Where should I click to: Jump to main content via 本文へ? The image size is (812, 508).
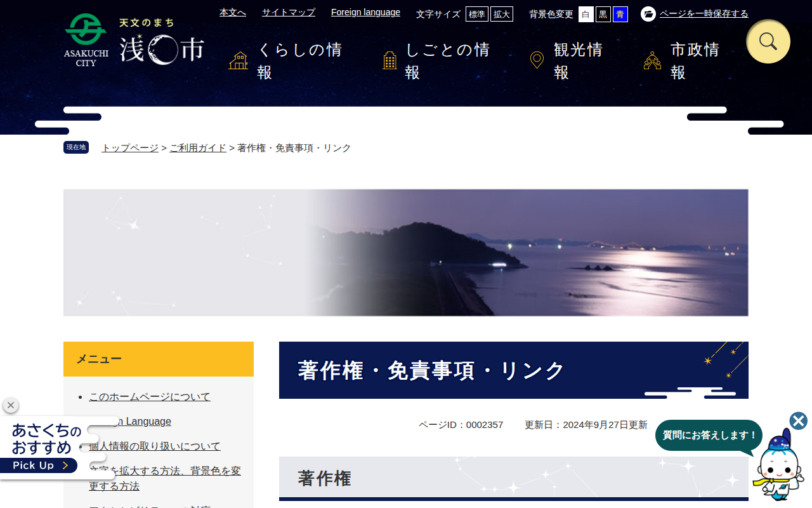coord(233,12)
